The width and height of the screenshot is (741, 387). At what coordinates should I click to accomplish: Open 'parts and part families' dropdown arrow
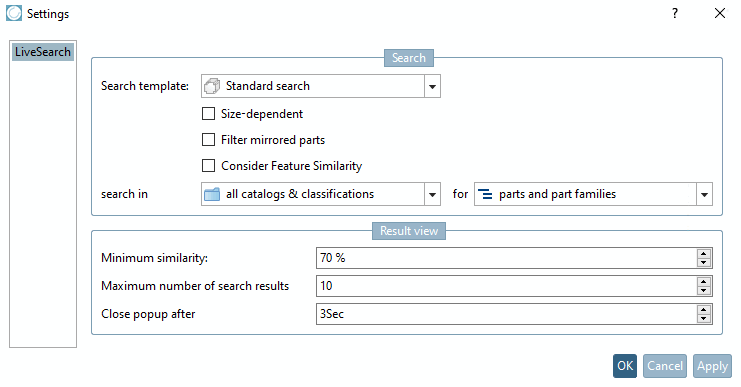pyautogui.click(x=704, y=194)
